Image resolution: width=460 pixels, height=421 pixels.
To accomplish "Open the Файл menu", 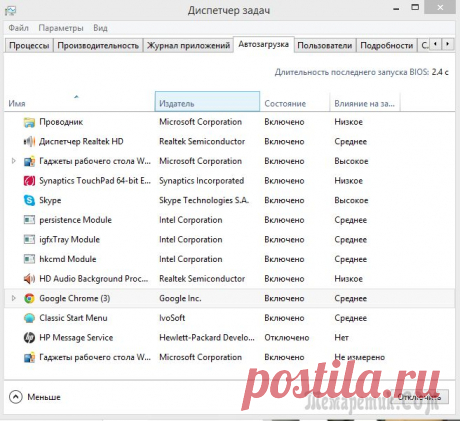I will point(18,28).
